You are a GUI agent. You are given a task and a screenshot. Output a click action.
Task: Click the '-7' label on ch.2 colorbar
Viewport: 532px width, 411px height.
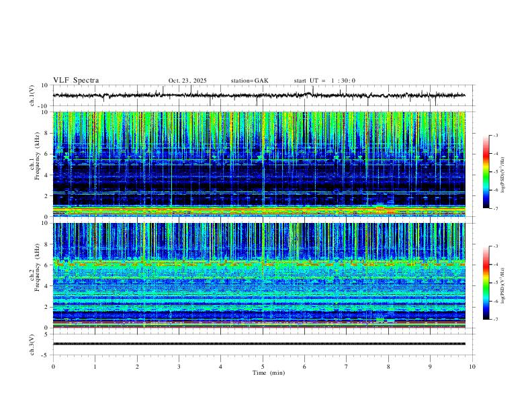495,320
